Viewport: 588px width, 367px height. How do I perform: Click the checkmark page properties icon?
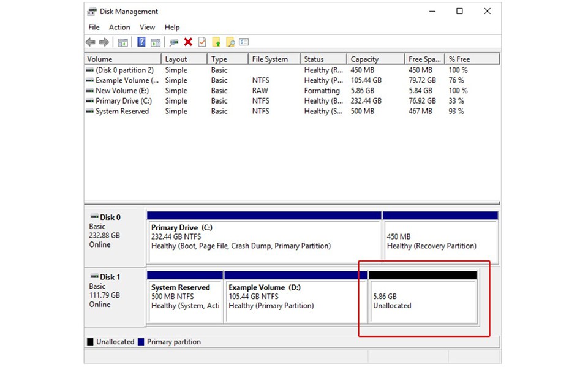pos(202,42)
